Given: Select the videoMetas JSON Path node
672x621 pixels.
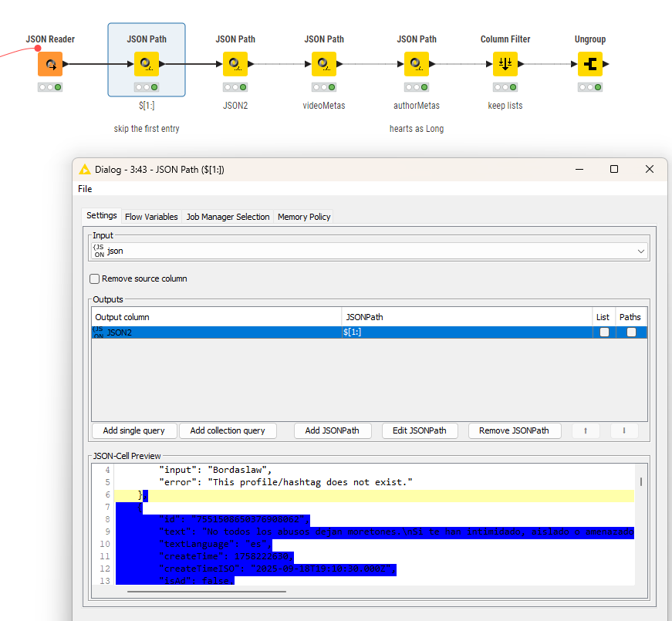Looking at the screenshot, I should pos(324,64).
